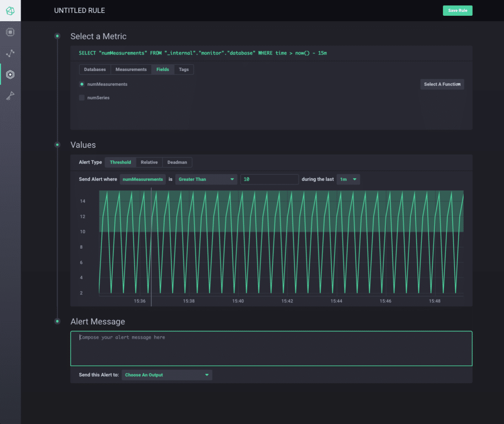Switch to the Databases tab

click(95, 69)
